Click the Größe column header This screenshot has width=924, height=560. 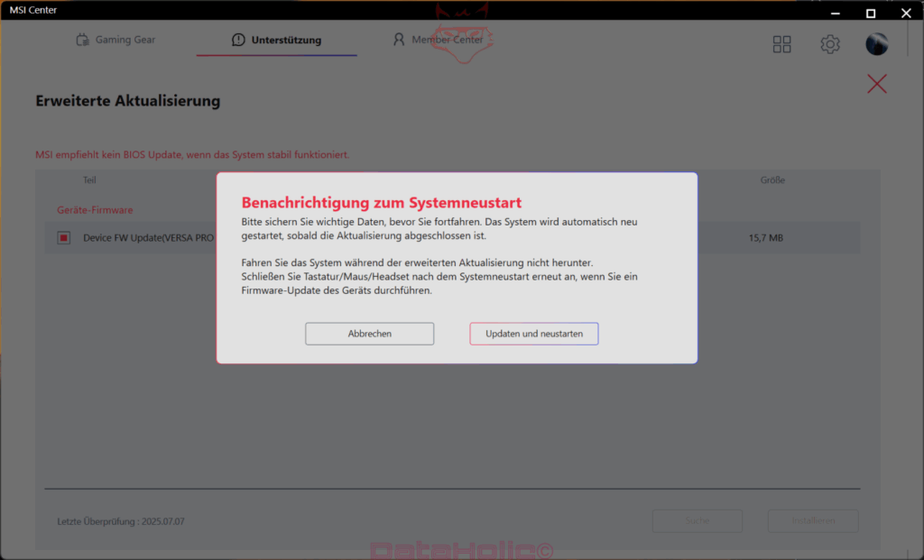tap(772, 180)
